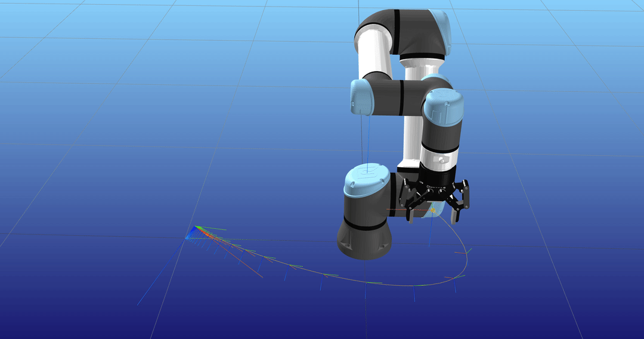644x339 pixels.
Task: Select the yellow target marker at gripper tip
Action: point(432,209)
